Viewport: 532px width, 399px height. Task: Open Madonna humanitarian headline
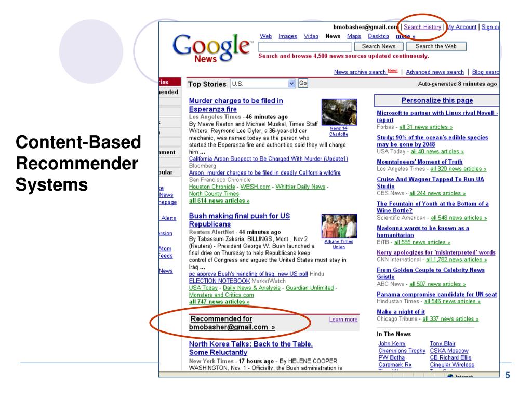pos(423,231)
